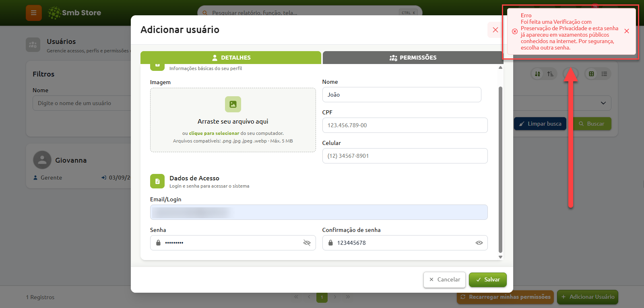
Task: Click the lock icon in the Senha field
Action: (x=158, y=243)
